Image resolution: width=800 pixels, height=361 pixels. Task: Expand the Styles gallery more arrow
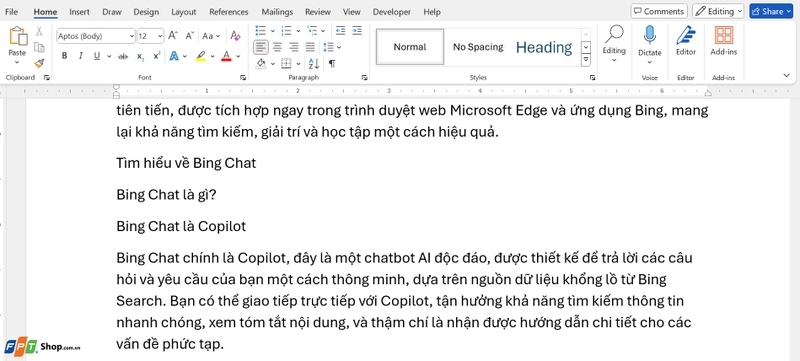point(586,60)
